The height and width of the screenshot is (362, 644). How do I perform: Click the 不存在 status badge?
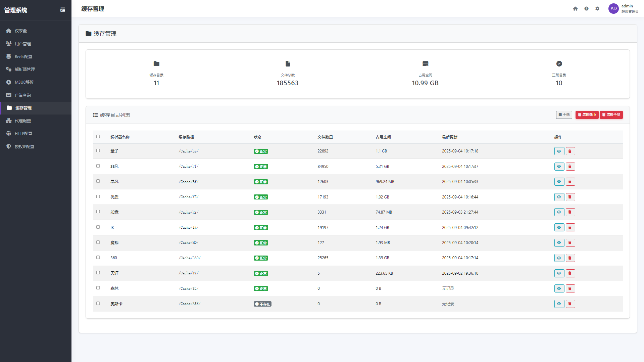(262, 304)
